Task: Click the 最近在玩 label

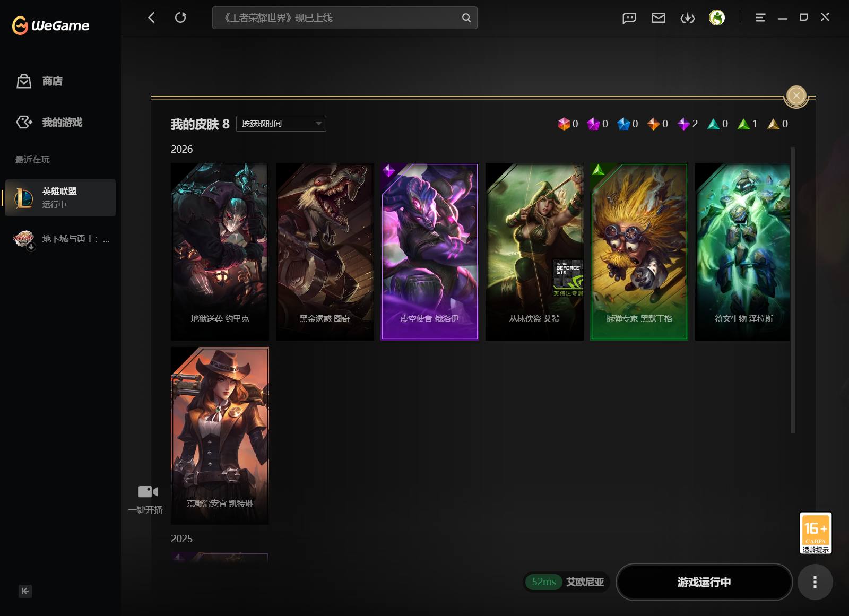Action: (32, 160)
